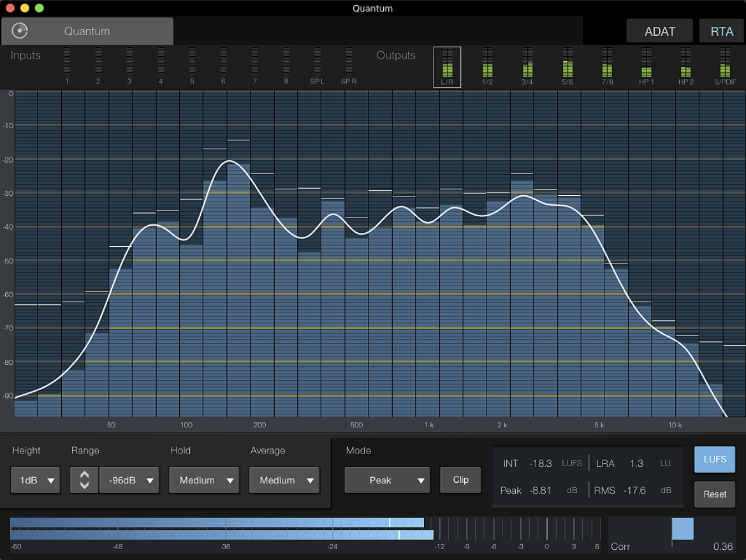Screen dimensions: 746x560
Task: Open the Average Medium dropdown
Action: coord(284,480)
